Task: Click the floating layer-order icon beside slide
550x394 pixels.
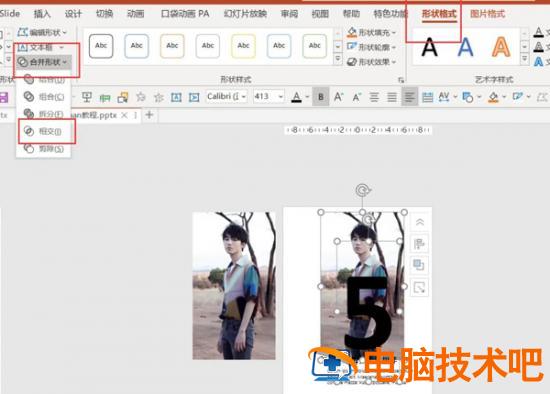Action: (420, 265)
